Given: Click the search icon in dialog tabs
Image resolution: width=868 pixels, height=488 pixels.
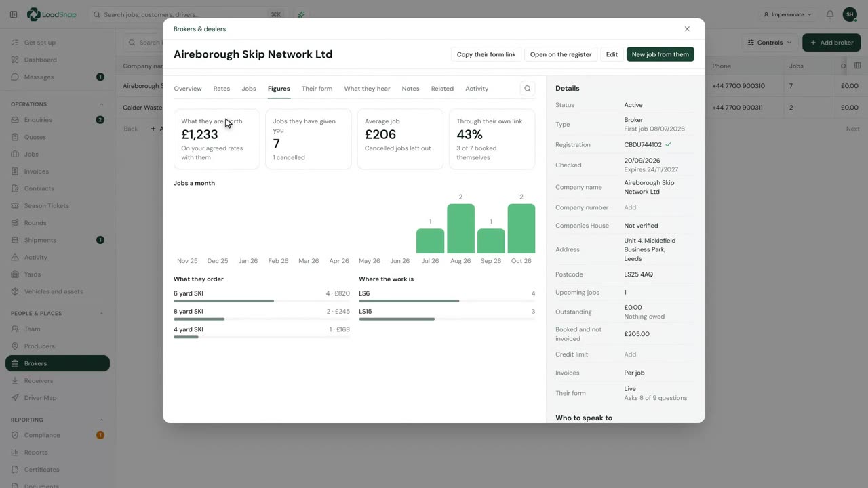Looking at the screenshot, I should 528,89.
